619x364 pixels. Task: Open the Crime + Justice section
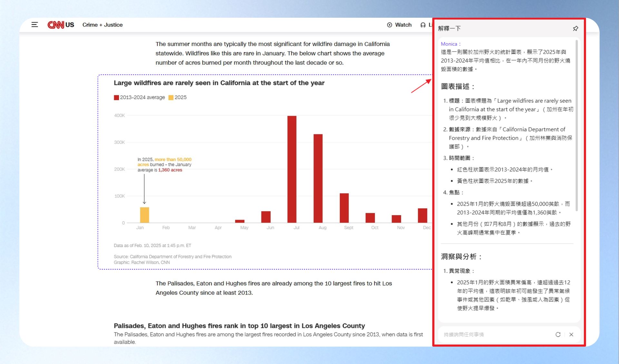pyautogui.click(x=103, y=25)
